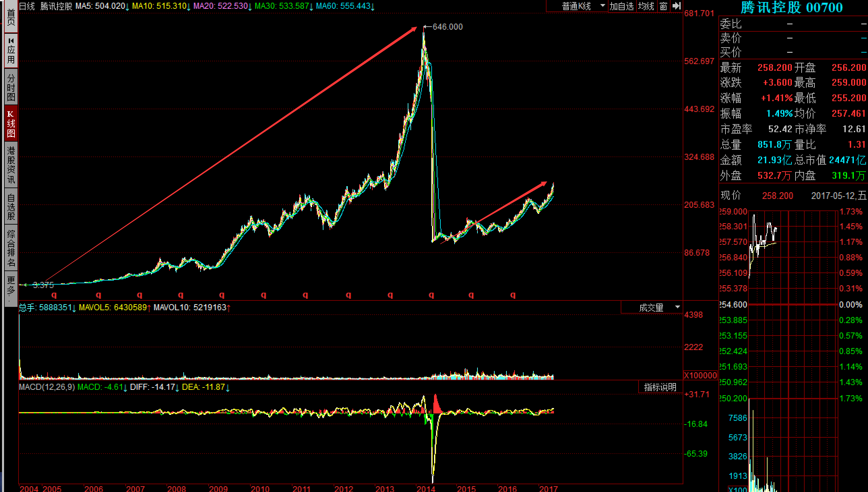Click the +31.71 MACD axis label
The image size is (868, 492).
click(696, 394)
